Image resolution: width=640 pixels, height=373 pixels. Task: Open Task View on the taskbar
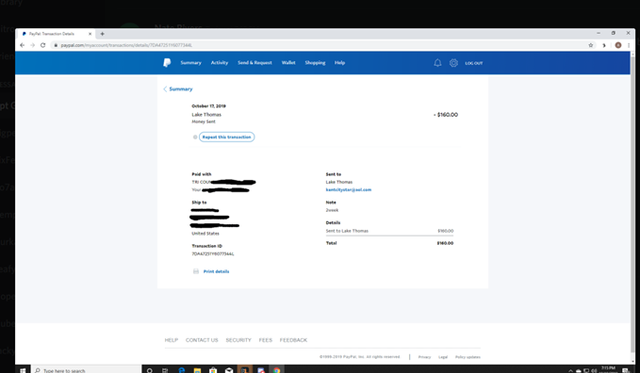click(x=165, y=370)
